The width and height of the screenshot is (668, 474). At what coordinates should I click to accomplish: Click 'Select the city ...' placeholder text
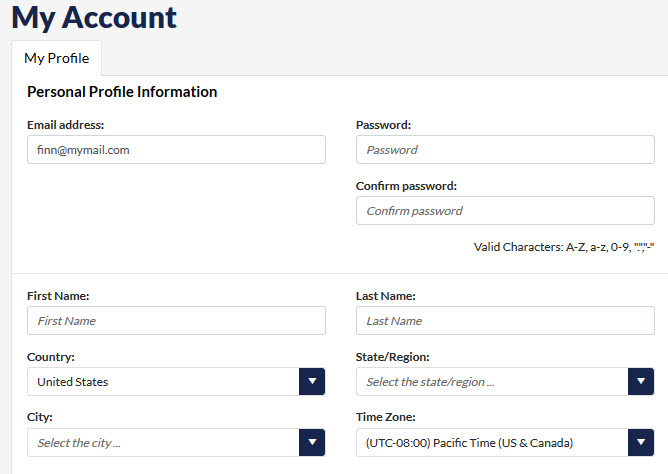(x=85, y=442)
